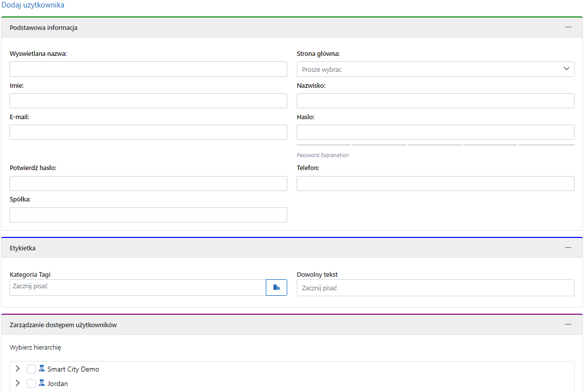Collapse the Etykietka panel
The image size is (585, 392).
(x=568, y=248)
